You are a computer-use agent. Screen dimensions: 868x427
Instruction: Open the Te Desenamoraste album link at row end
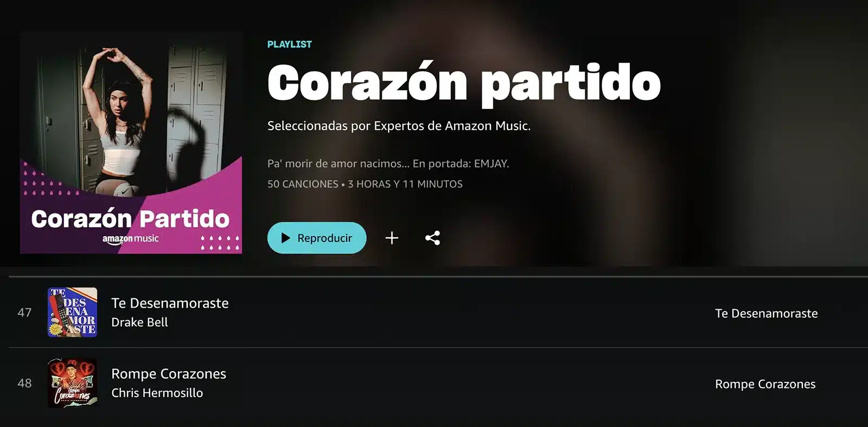coord(766,313)
